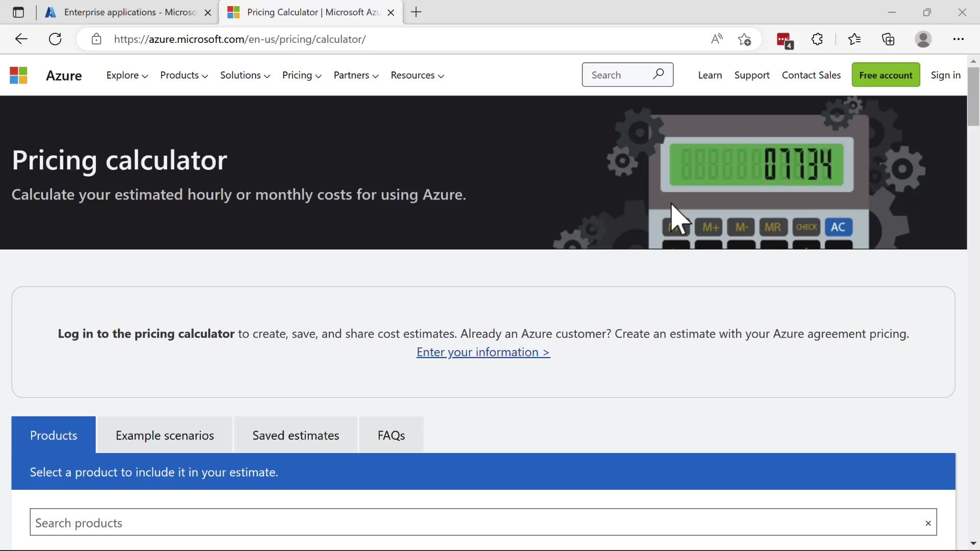
Task: Open Settings and more ellipsis menu
Action: pyautogui.click(x=958, y=39)
